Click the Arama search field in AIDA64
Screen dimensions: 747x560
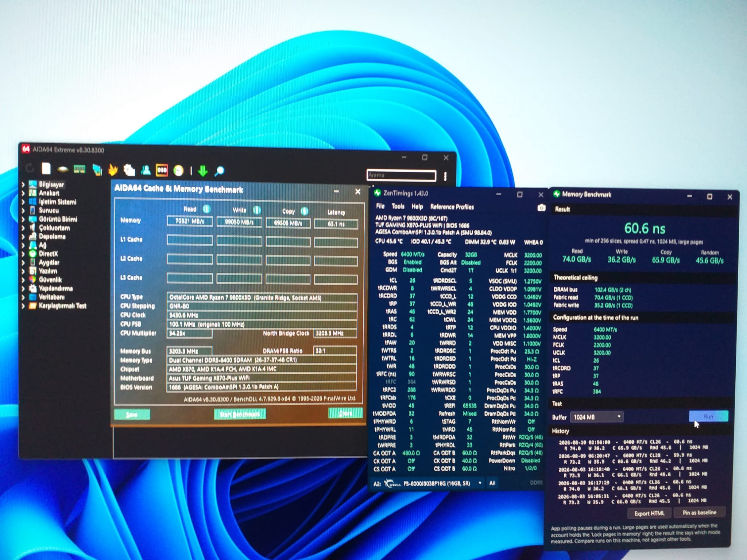401,175
